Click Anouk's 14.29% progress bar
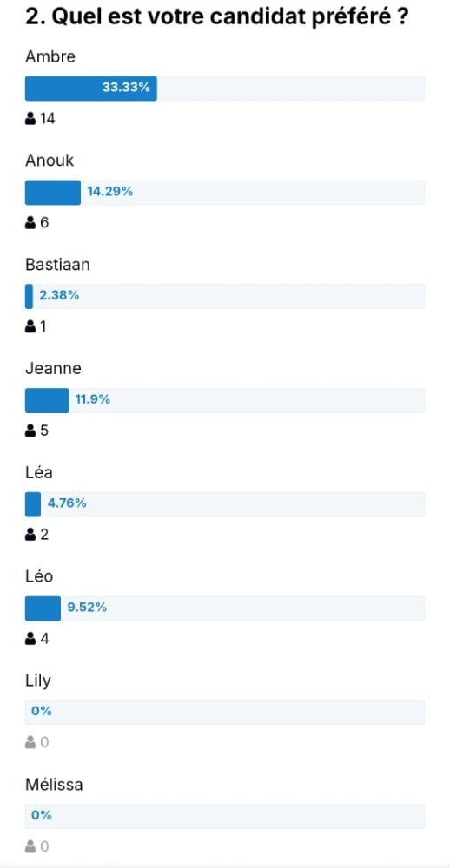Viewport: 450px width, 868px height. pos(53,193)
